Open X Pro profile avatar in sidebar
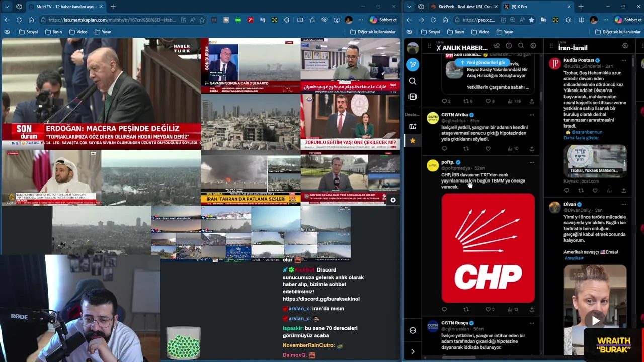644x362 pixels. click(x=413, y=48)
